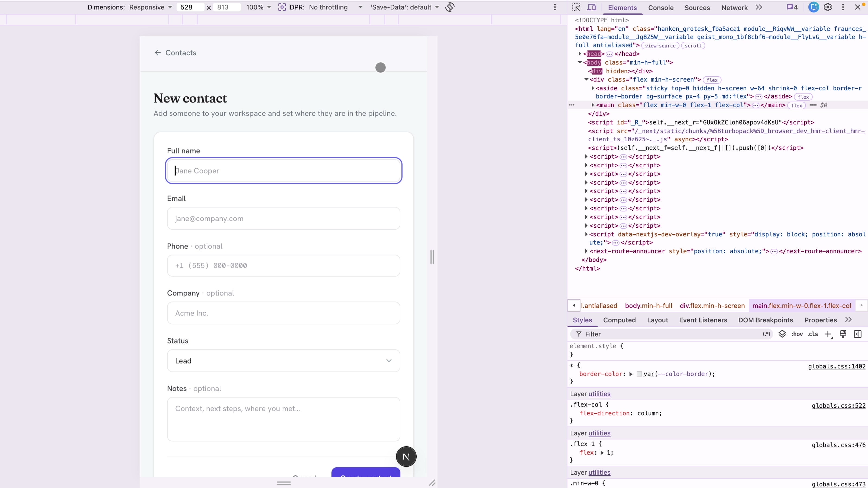Open the Status Lead select dropdown
Image resolution: width=868 pixels, height=488 pixels.
tap(283, 361)
